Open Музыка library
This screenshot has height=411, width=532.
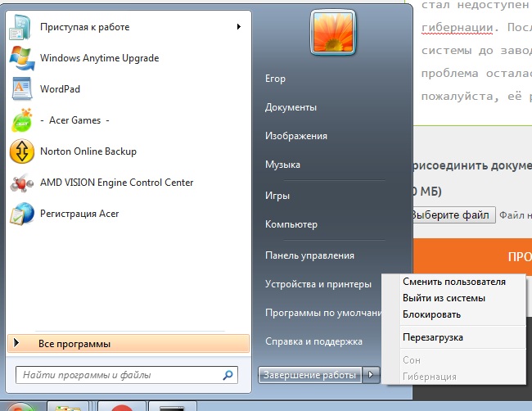coord(282,165)
